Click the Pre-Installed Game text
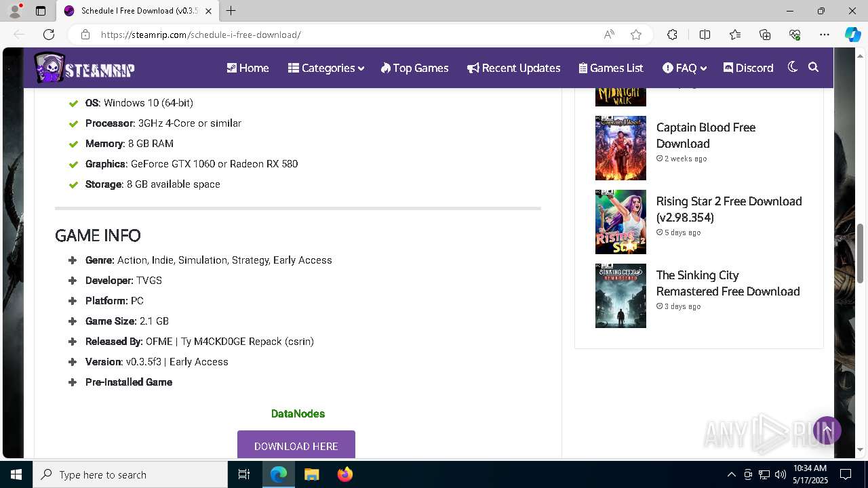This screenshot has height=488, width=868. pos(129,382)
